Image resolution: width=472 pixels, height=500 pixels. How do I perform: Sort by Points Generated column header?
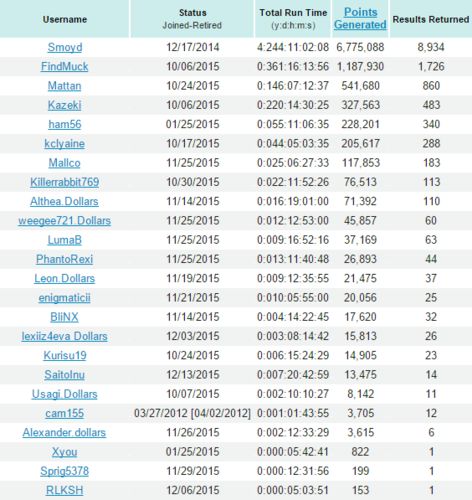pyautogui.click(x=360, y=19)
